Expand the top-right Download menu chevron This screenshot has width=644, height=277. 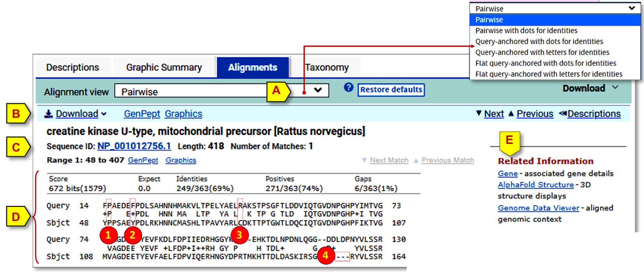point(615,87)
